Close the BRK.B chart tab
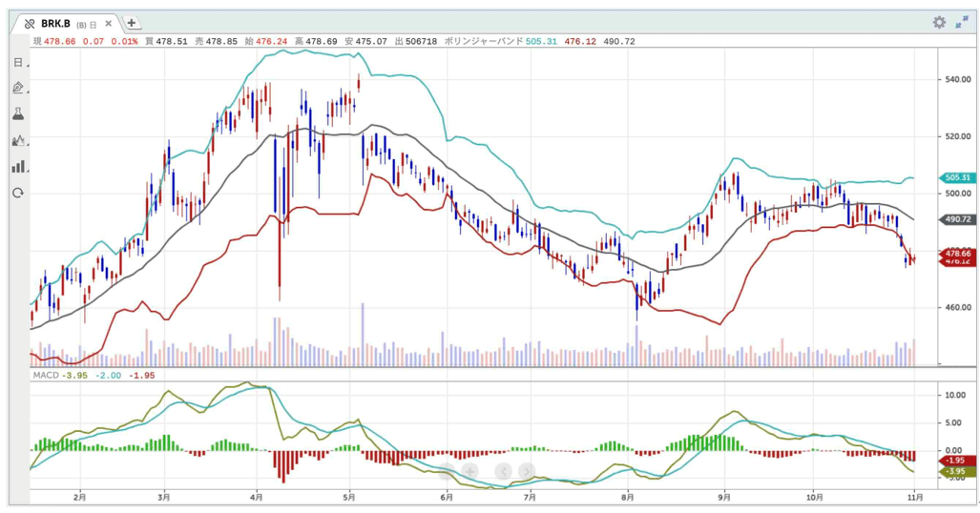 point(109,23)
